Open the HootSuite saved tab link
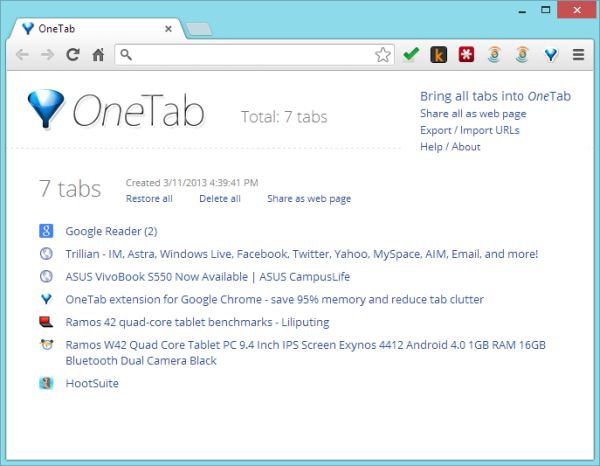The height and width of the screenshot is (466, 600). pyautogui.click(x=92, y=383)
